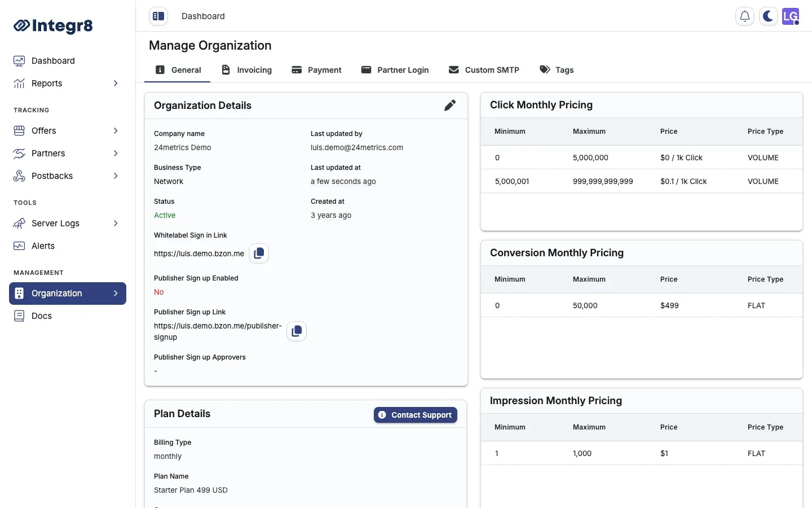Go to the Partner Login tab

pos(395,70)
